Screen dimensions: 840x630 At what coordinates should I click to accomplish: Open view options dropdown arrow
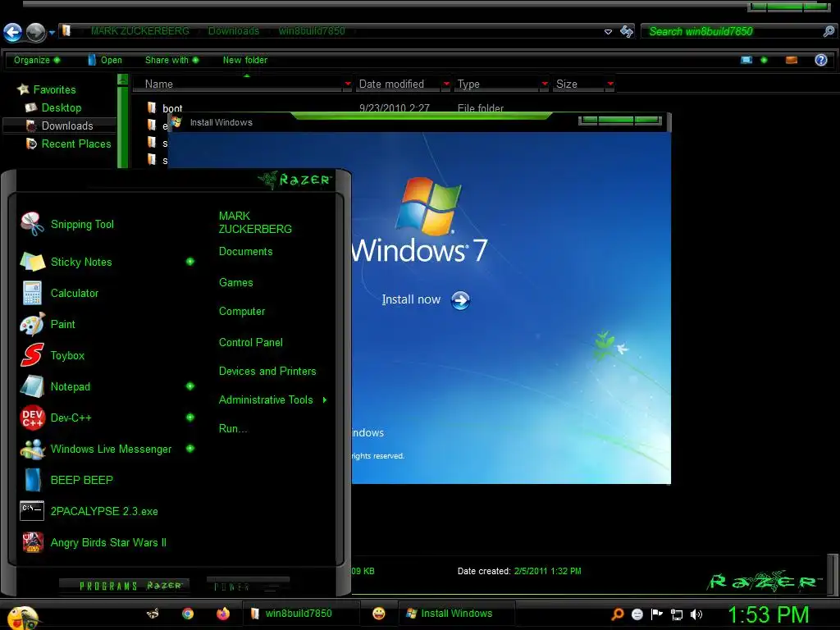pyautogui.click(x=764, y=60)
